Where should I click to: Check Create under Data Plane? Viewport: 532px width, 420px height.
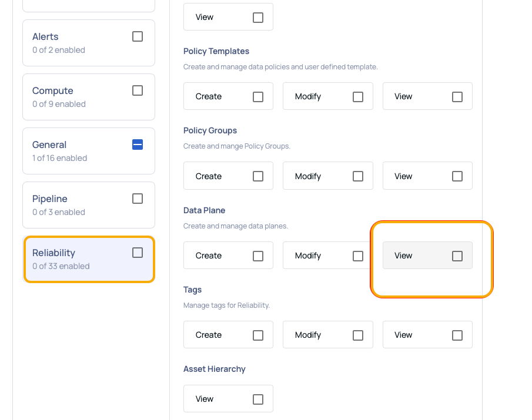tap(258, 256)
